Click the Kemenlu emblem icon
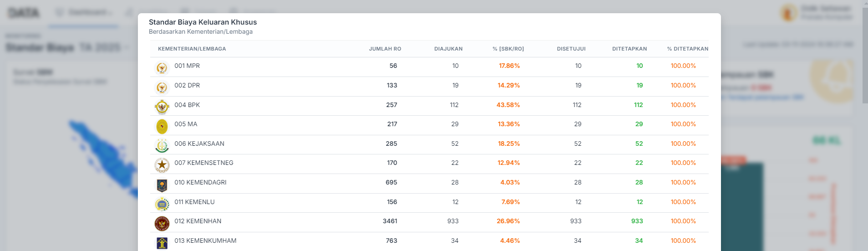Image resolution: width=868 pixels, height=251 pixels. 162,204
